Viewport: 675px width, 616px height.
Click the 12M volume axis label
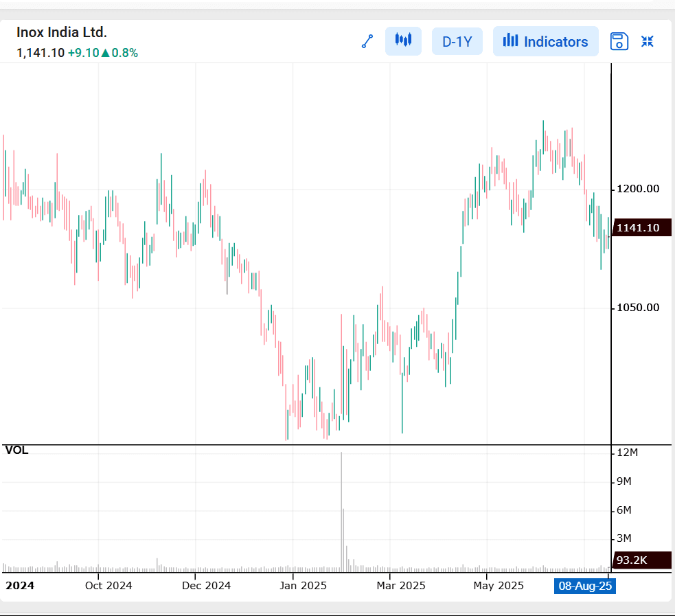pos(627,453)
